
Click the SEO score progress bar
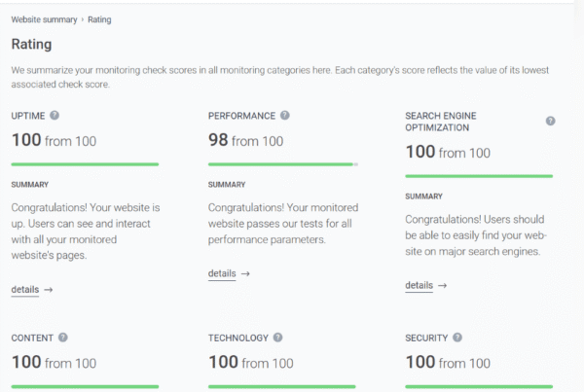[479, 176]
